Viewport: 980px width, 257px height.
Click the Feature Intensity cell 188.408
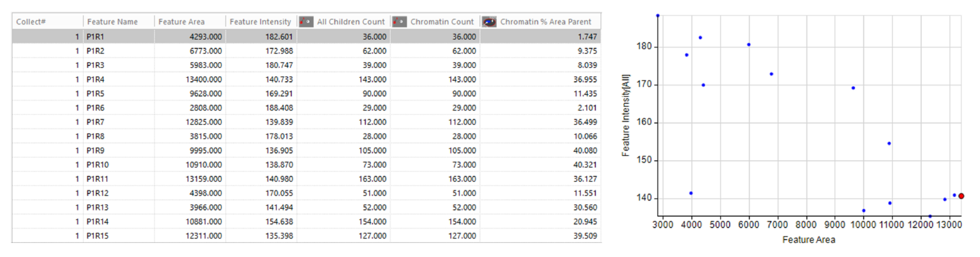click(279, 108)
